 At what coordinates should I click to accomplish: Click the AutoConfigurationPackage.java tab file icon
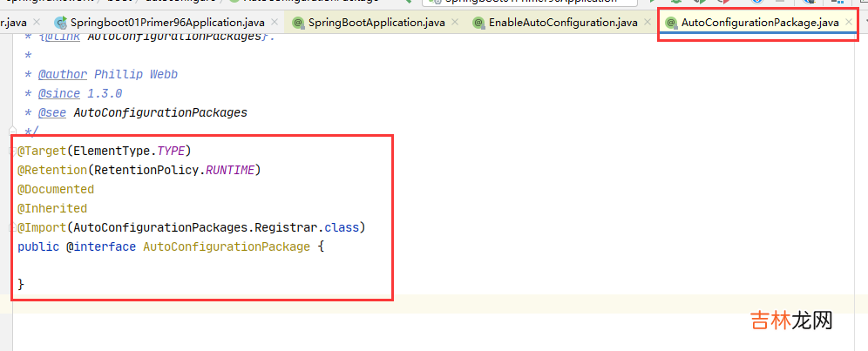(671, 22)
